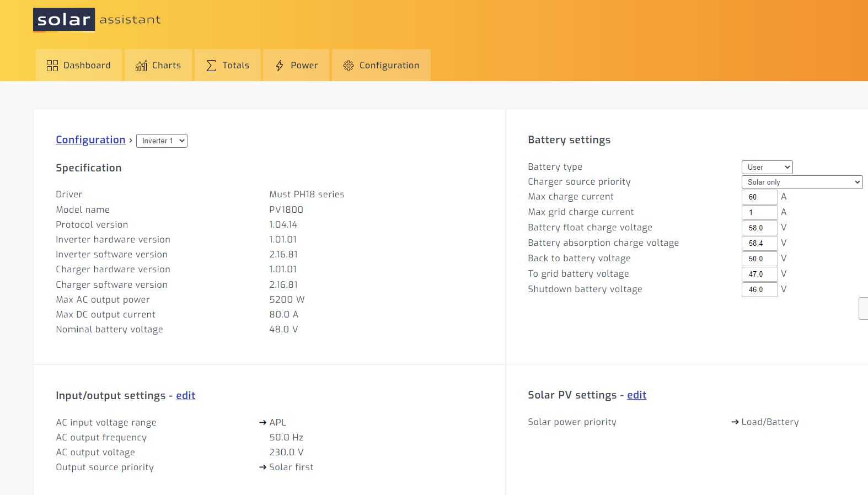Click the Shutdown battery voltage input
This screenshot has height=495, width=868.
(x=759, y=289)
